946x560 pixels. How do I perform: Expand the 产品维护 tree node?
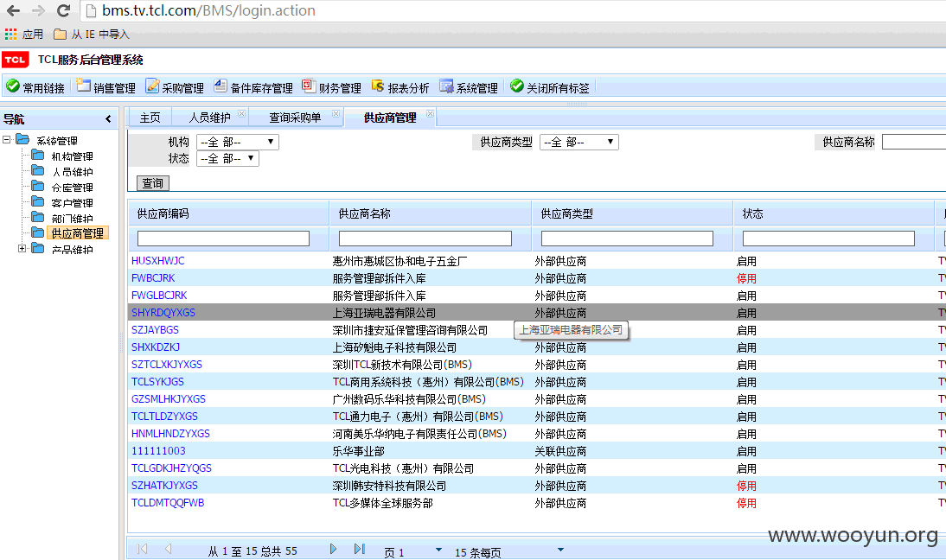tap(22, 248)
